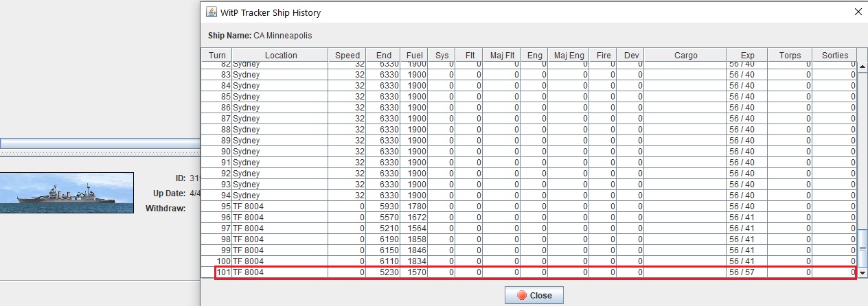Viewport: 868px width, 306px height.
Task: Click the Close button with red icon
Action: click(x=534, y=296)
